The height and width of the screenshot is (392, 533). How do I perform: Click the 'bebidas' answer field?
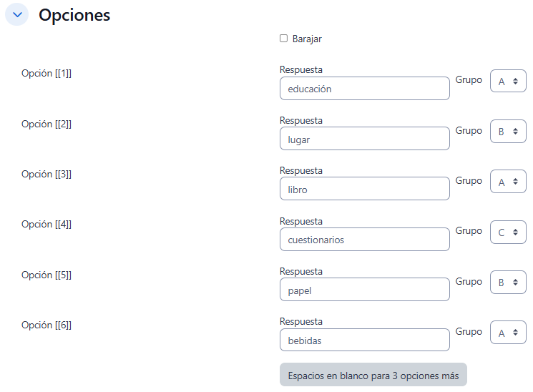[x=364, y=340]
